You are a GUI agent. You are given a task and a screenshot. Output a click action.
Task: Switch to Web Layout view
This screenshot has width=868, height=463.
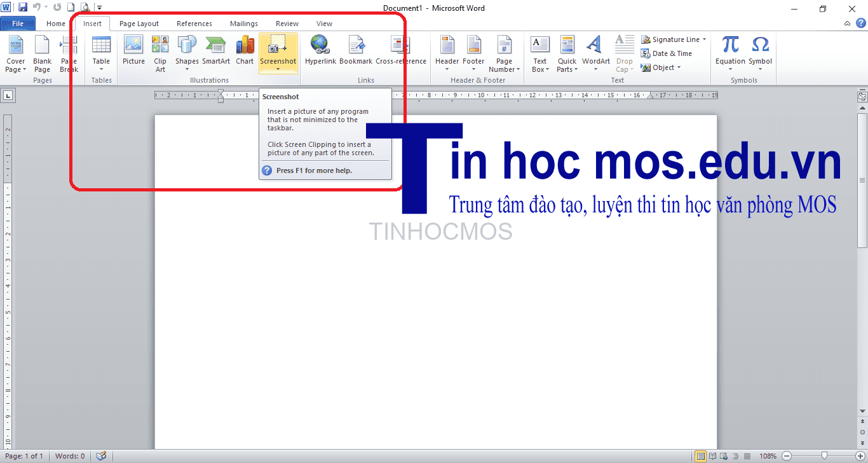722,456
